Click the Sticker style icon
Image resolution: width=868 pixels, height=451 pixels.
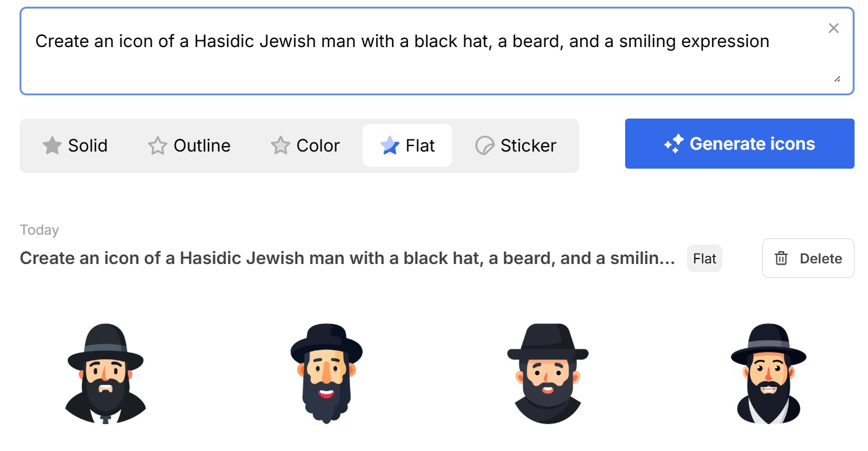[484, 145]
